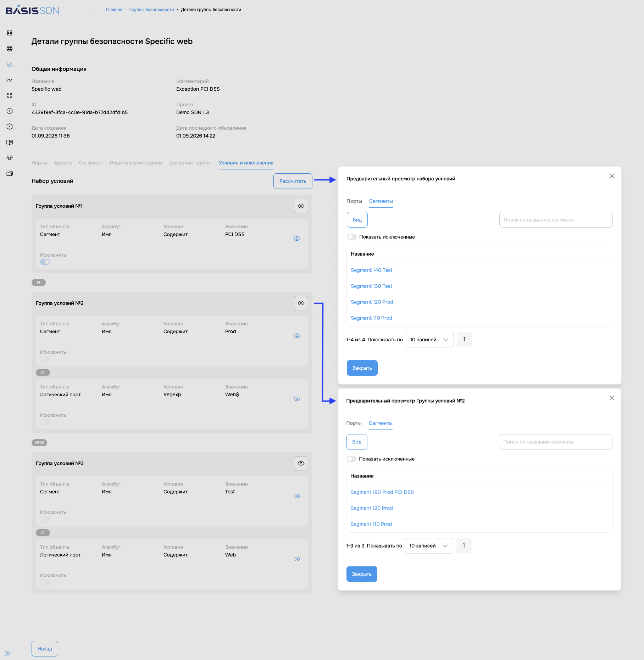This screenshot has width=644, height=660.
Task: Open the globe network icon in sidebar
Action: [10, 49]
